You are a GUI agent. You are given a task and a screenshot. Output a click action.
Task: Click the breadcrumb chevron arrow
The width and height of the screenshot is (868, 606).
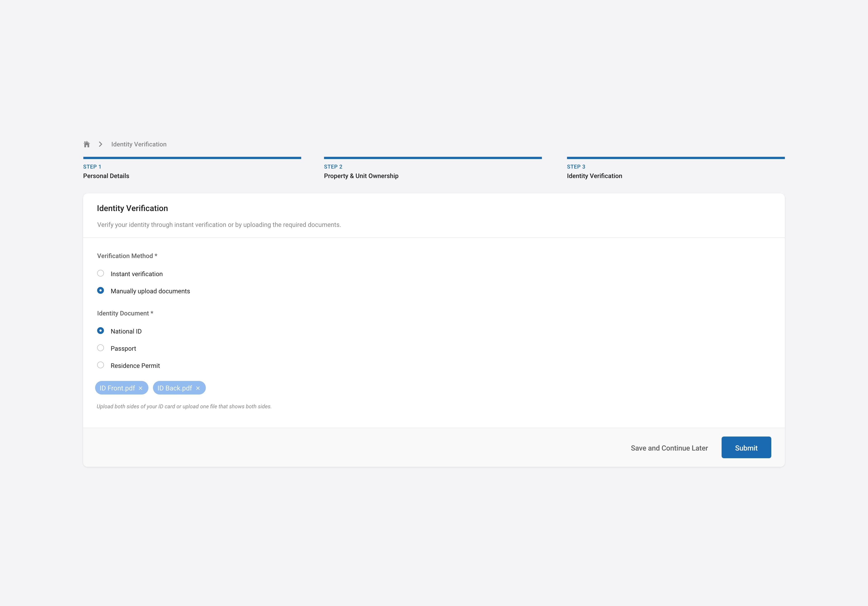click(101, 144)
